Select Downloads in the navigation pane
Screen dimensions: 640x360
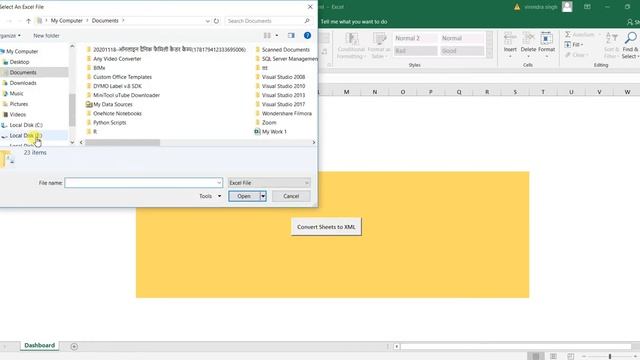[23, 83]
